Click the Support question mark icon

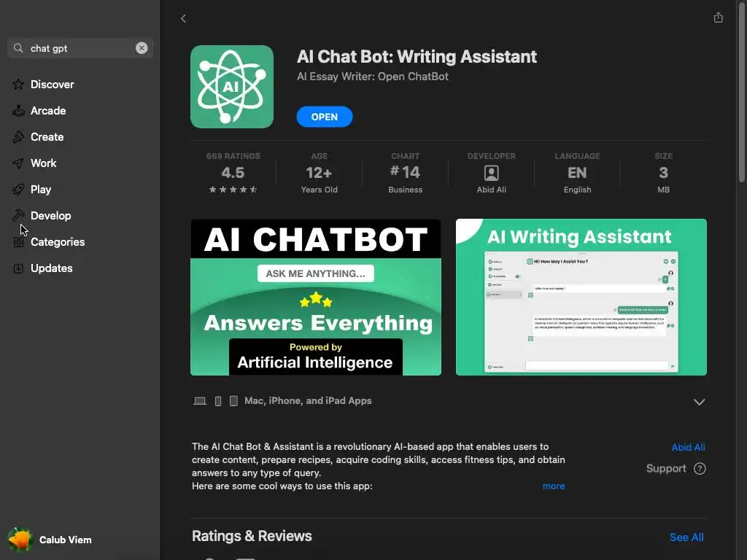[700, 469]
